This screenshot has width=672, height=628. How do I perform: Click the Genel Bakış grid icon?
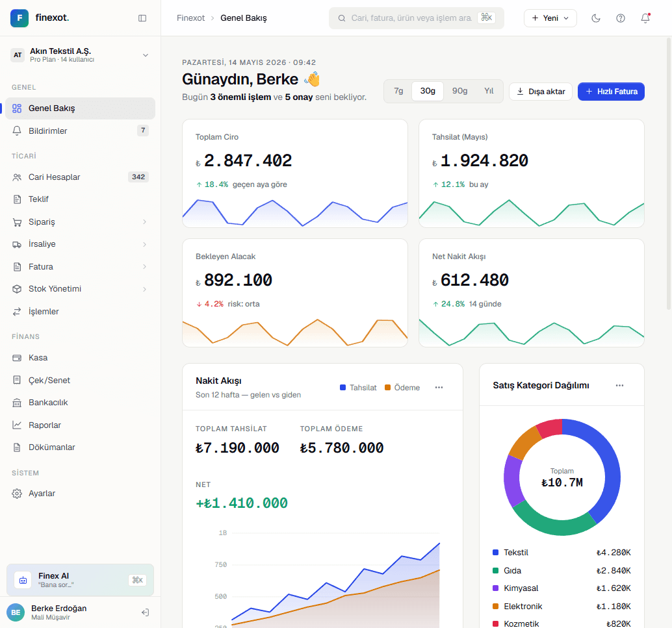coord(17,108)
